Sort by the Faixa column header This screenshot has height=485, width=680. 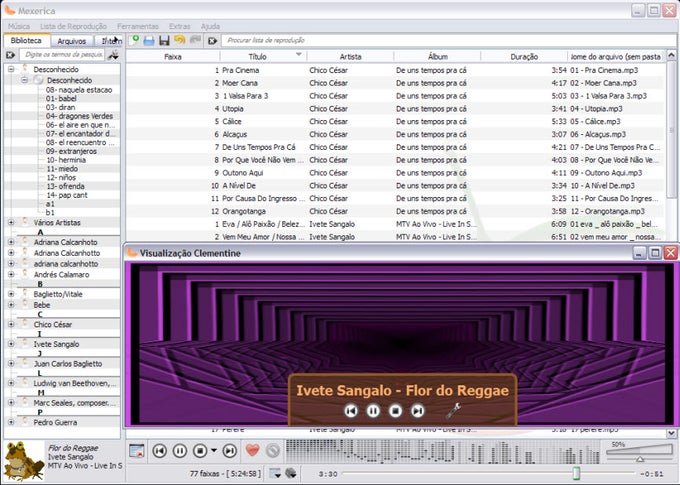173,56
